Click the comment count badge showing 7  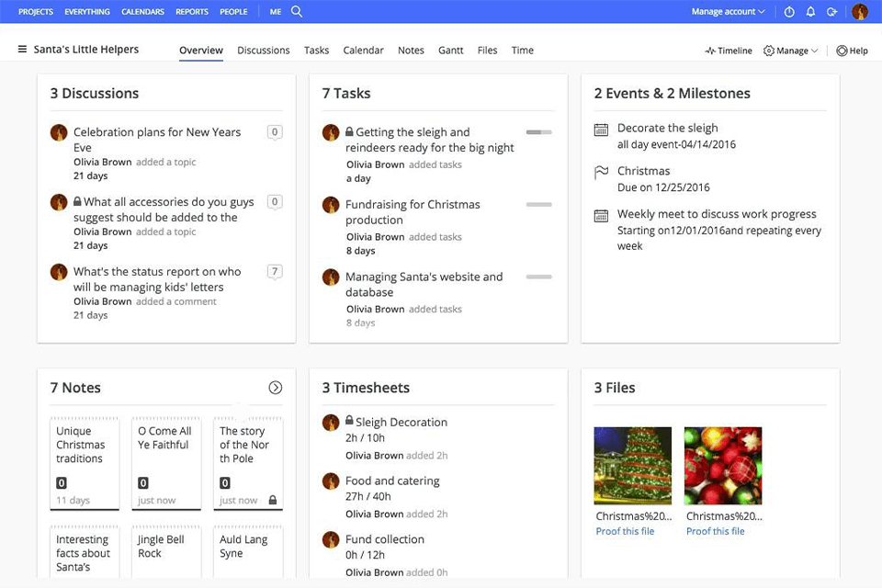274,271
